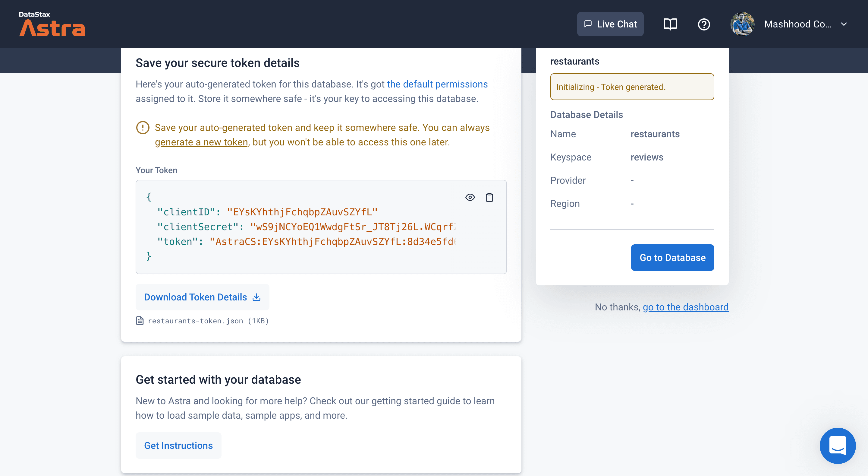Viewport: 868px width, 476px height.
Task: Follow the go to the dashboard link
Action: (685, 307)
